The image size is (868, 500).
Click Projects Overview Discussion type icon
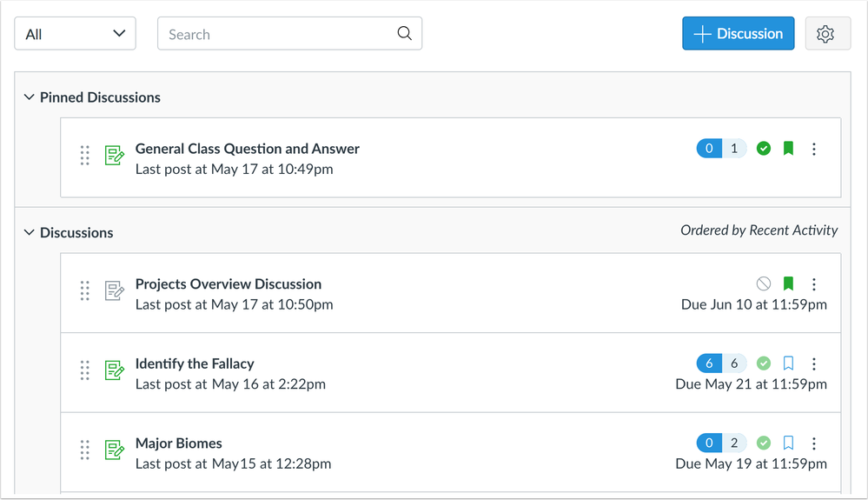115,290
